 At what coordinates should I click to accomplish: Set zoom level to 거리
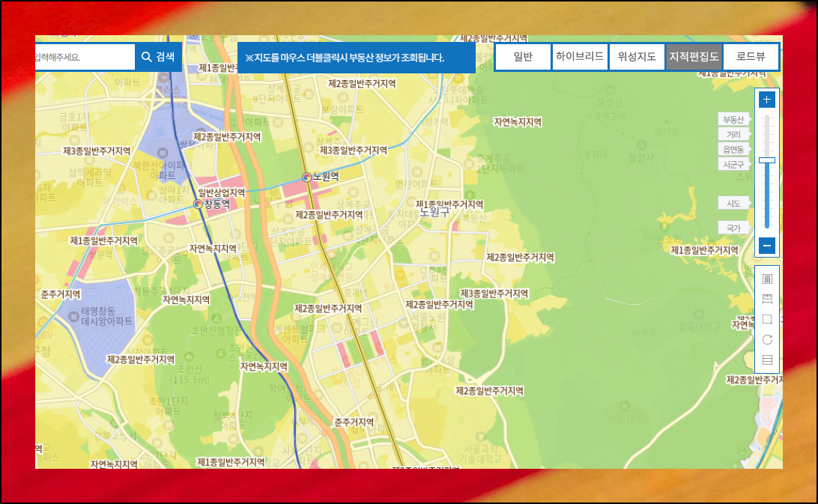[x=733, y=134]
